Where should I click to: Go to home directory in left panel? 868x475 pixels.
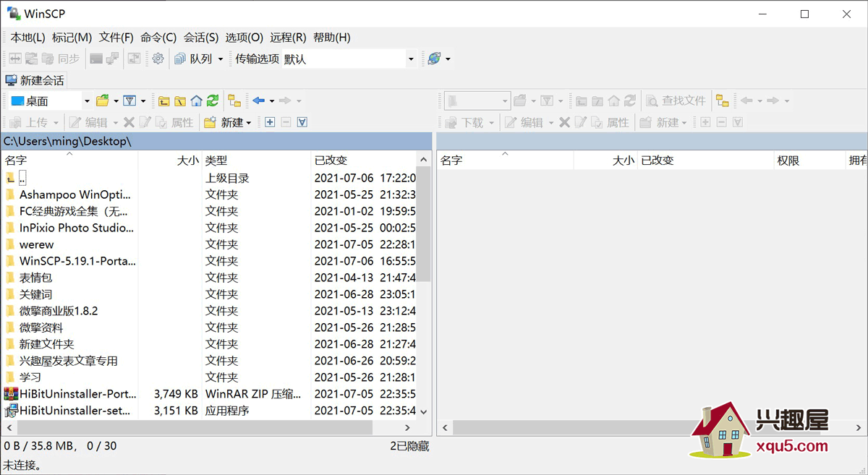coord(196,101)
